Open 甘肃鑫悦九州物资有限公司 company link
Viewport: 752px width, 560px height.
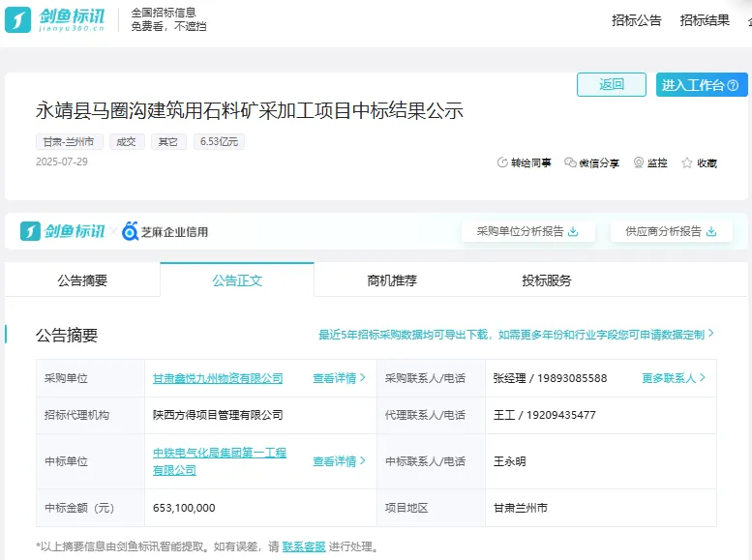(218, 378)
